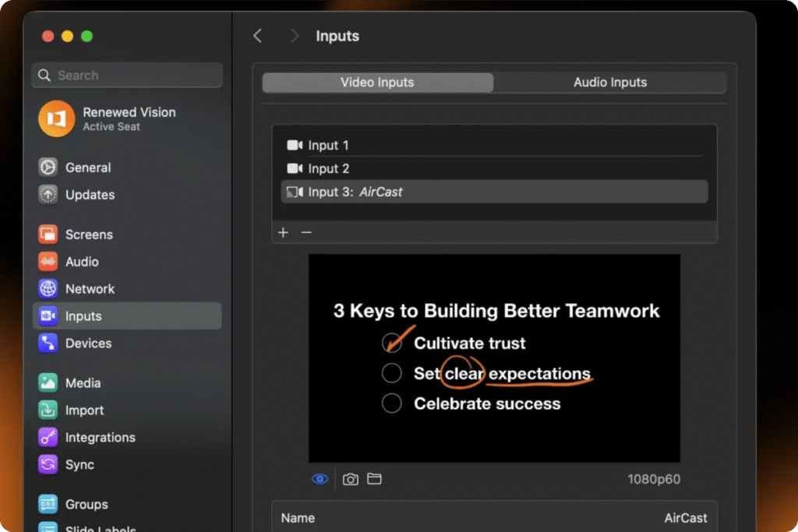Click the sidebar Search field
Viewport: 798px width, 532px height.
pos(127,76)
